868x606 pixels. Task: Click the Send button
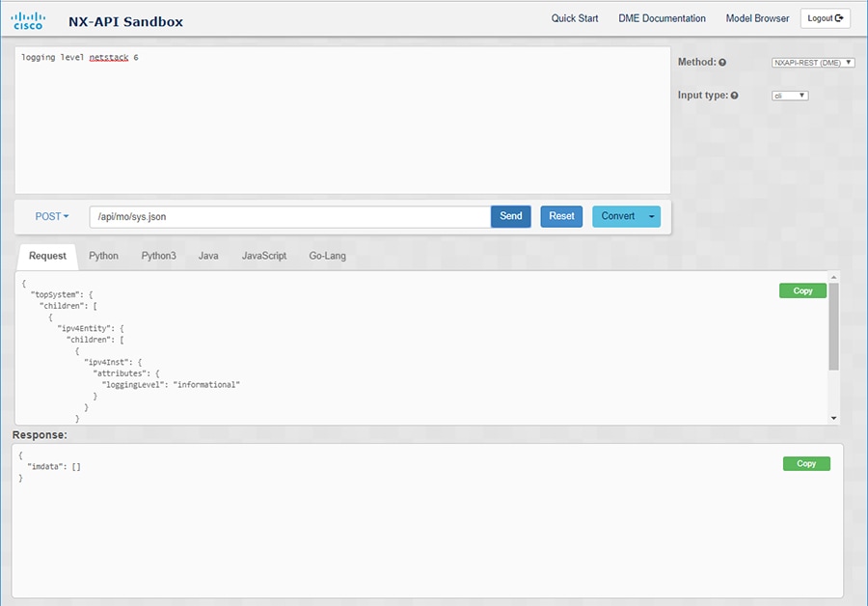tap(511, 216)
